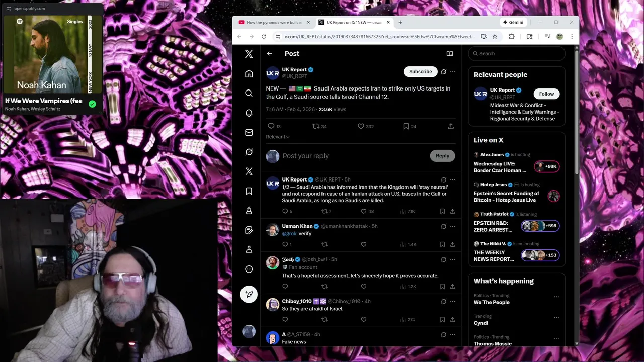Open Grok icon in X sidebar
The width and height of the screenshot is (644, 362).
[249, 152]
